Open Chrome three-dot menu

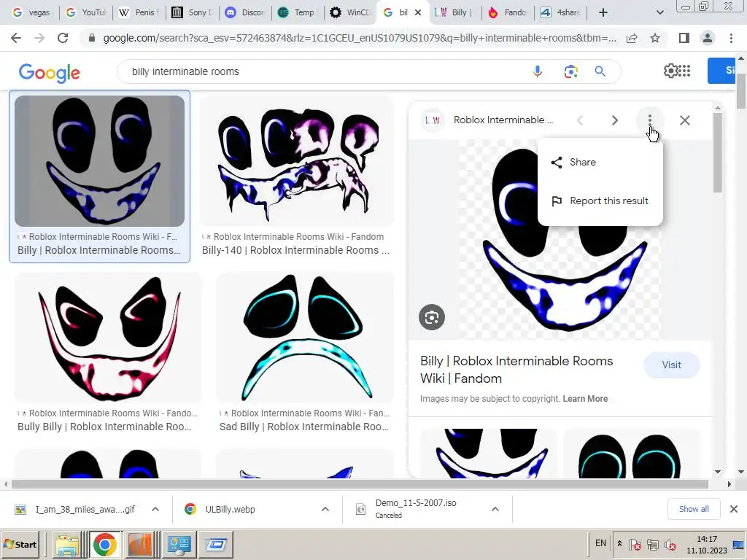click(731, 38)
